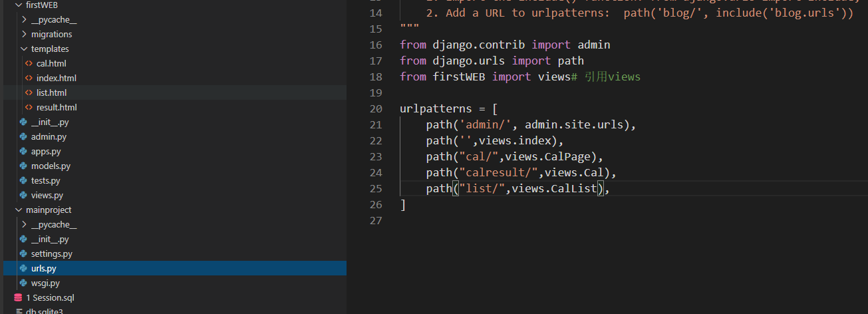Click the '引用views' comment
868x314 pixels.
(613, 77)
